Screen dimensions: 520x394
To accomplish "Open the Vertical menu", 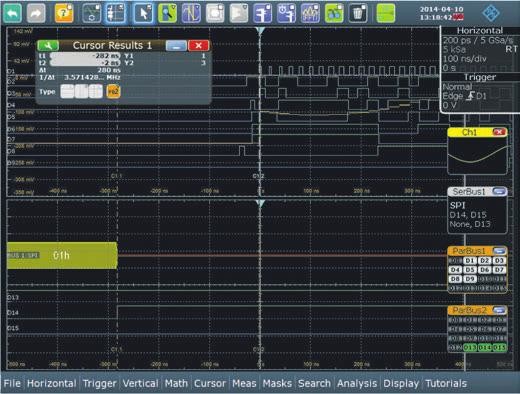I will 140,383.
